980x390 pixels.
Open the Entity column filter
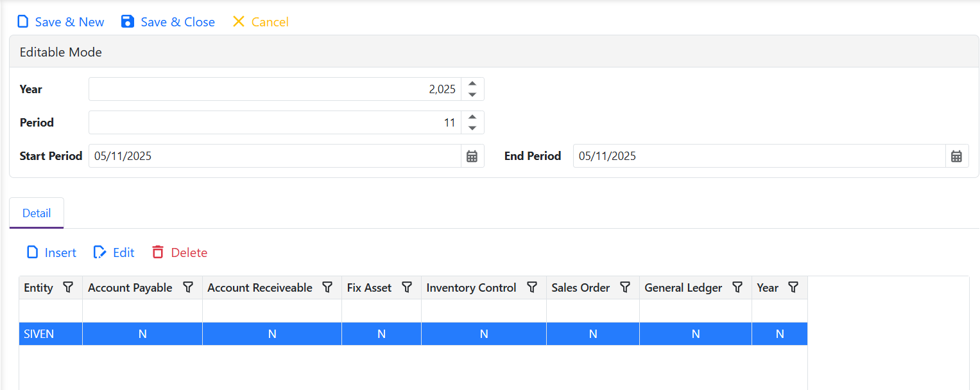click(x=68, y=288)
